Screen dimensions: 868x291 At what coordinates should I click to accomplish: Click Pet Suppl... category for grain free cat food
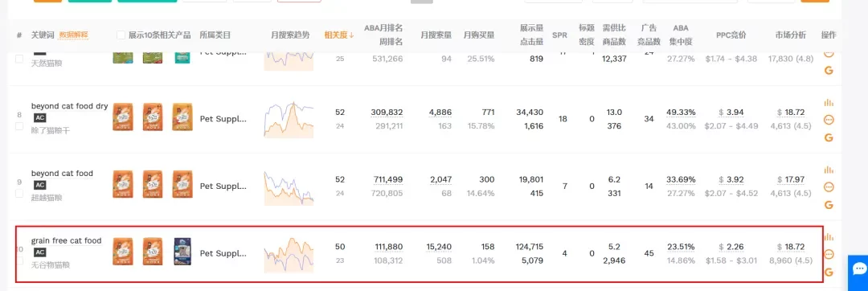click(x=223, y=254)
